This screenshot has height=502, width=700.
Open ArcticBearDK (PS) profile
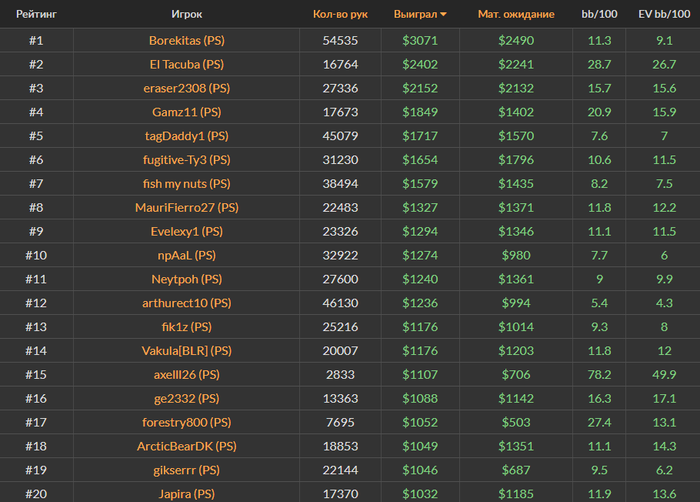pyautogui.click(x=187, y=446)
